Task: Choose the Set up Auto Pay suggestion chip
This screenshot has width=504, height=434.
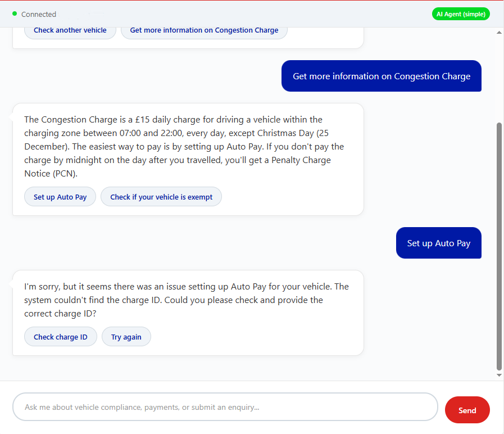Action: tap(60, 197)
